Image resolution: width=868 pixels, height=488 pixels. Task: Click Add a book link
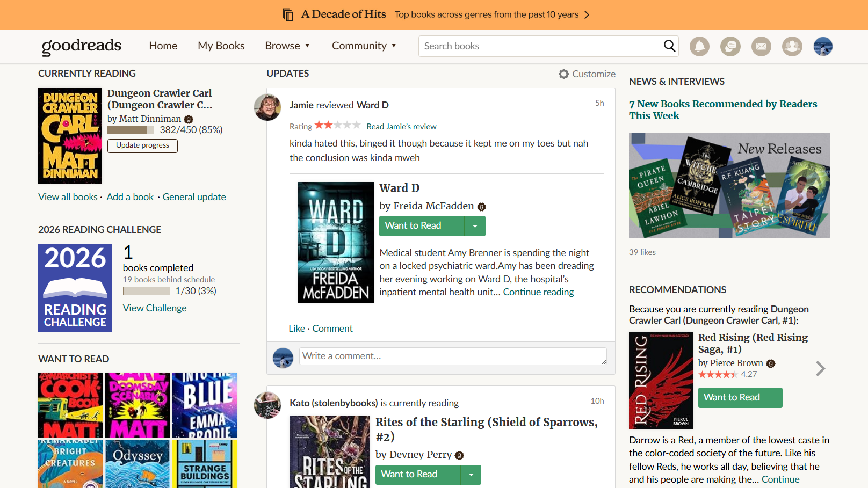click(x=130, y=197)
